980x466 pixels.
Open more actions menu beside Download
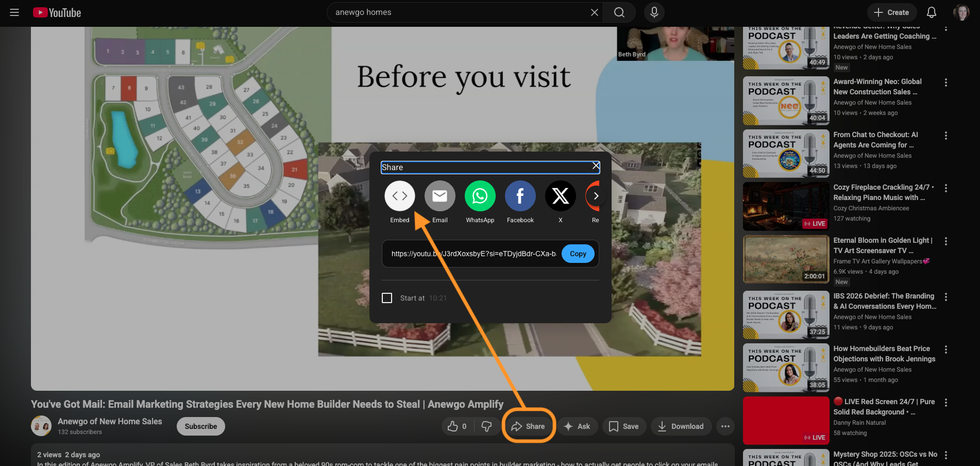pos(725,426)
